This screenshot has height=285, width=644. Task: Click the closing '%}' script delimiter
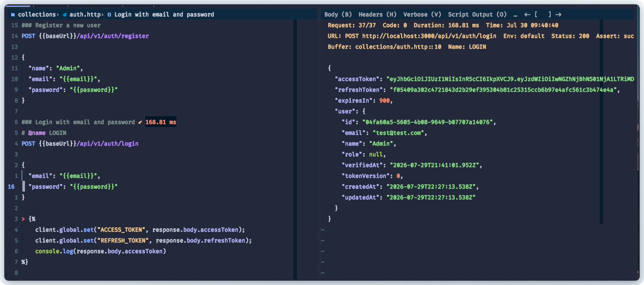(25, 262)
